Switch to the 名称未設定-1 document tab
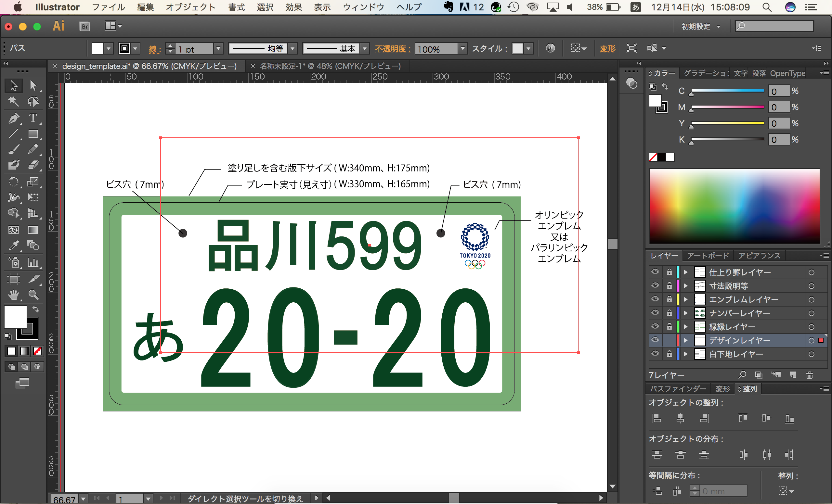The image size is (832, 504). click(330, 66)
